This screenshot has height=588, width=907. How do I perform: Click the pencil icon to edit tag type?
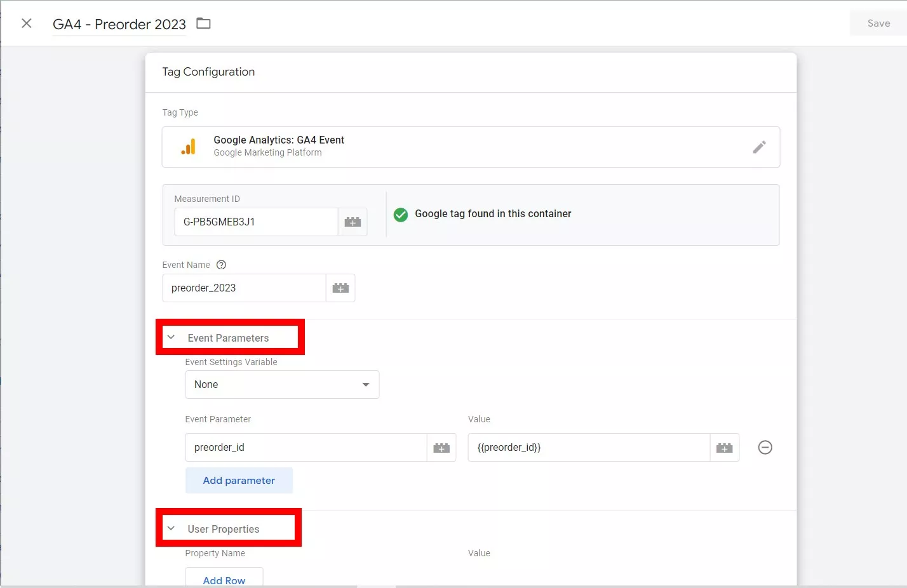759,147
